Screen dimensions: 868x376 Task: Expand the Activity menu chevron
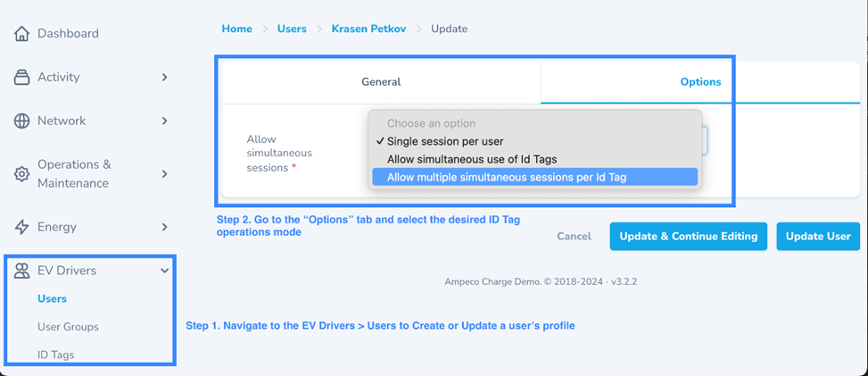click(164, 78)
